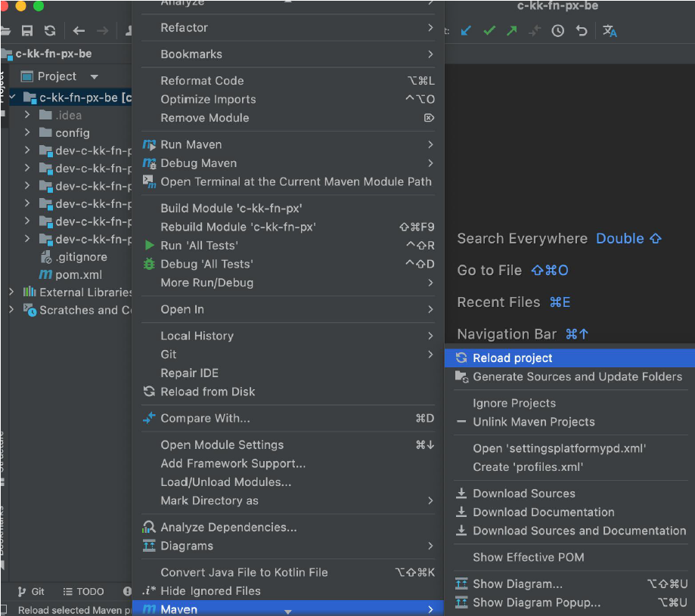Choose Ignore Projects
Image resolution: width=695 pixels, height=616 pixels.
coord(569,403)
